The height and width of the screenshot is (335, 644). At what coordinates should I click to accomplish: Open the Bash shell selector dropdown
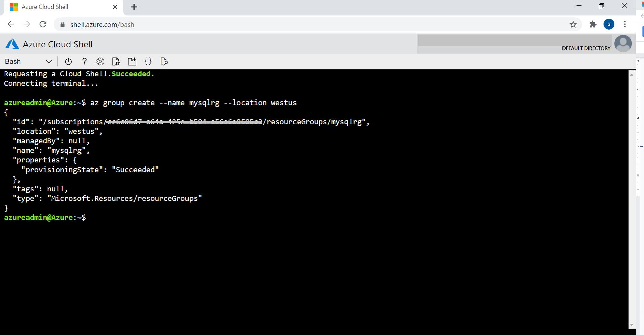tap(29, 61)
